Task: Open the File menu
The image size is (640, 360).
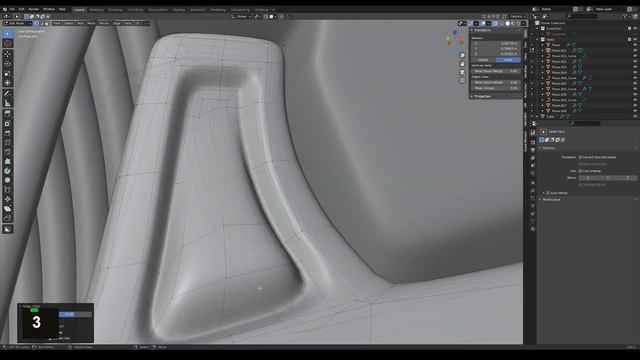Action: (12, 9)
